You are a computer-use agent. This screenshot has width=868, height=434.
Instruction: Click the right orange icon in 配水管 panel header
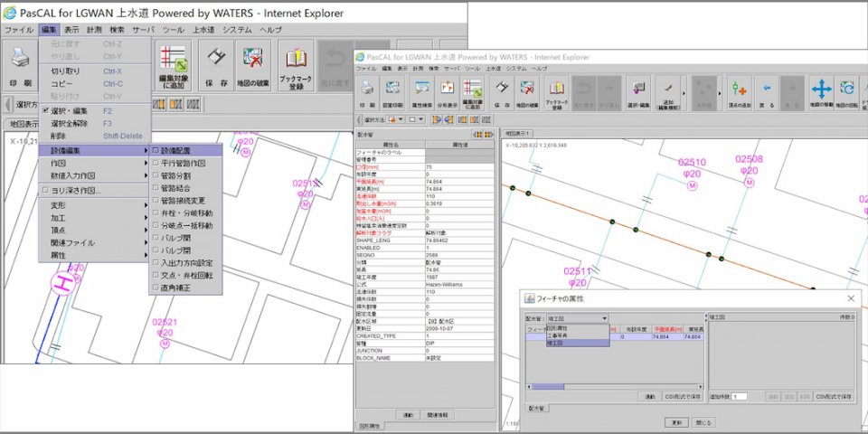point(488,134)
